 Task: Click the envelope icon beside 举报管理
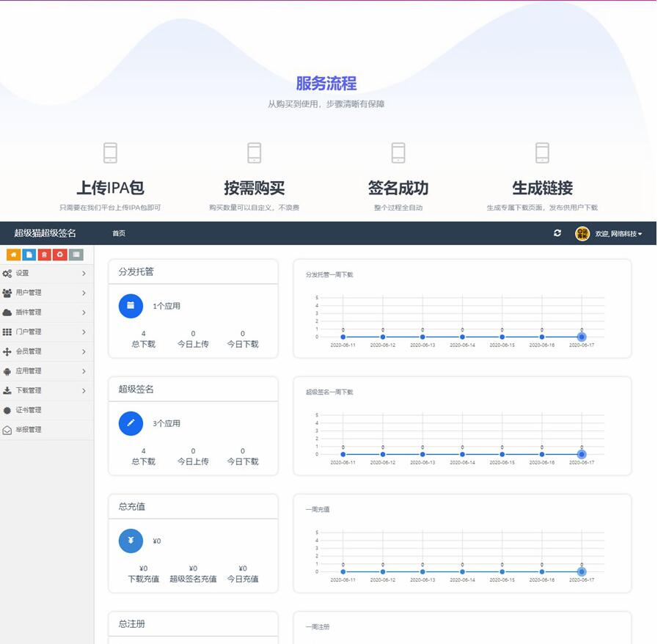click(x=7, y=431)
